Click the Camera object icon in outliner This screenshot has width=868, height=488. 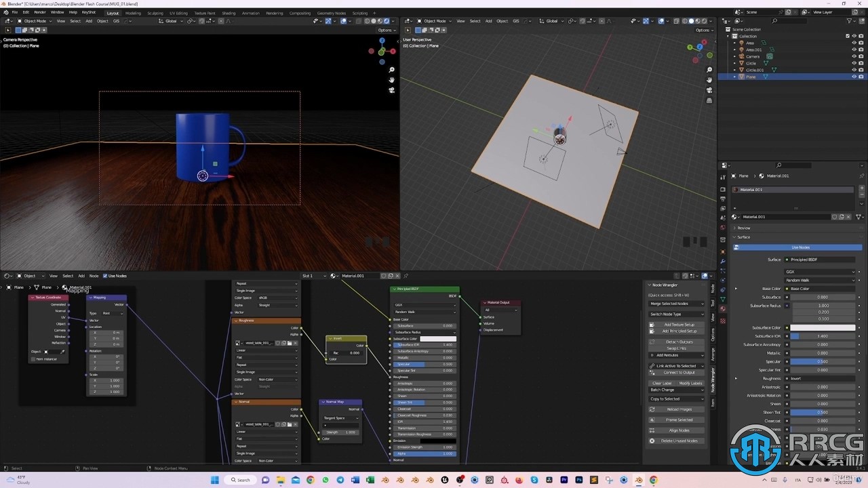(x=741, y=56)
